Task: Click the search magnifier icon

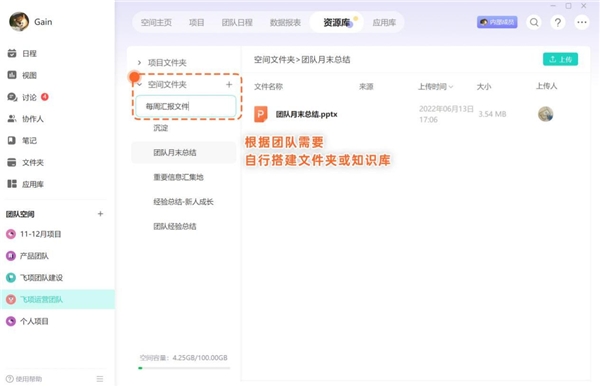Action: click(534, 22)
